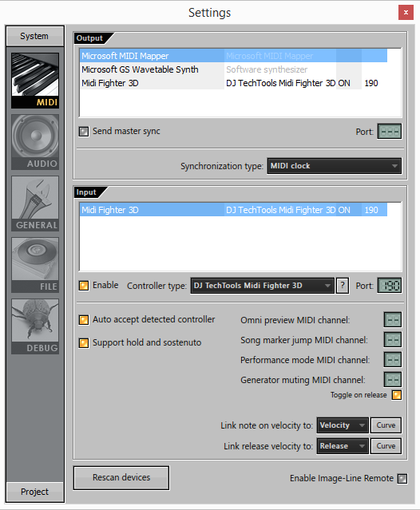
Task: Switch to the Project tab
Action: pos(34,492)
